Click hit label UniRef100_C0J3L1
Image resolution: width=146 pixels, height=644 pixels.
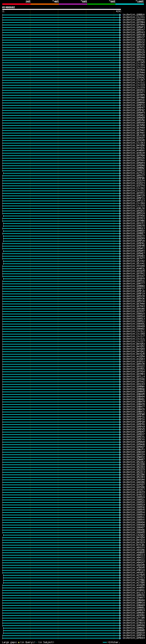(x=134, y=331)
